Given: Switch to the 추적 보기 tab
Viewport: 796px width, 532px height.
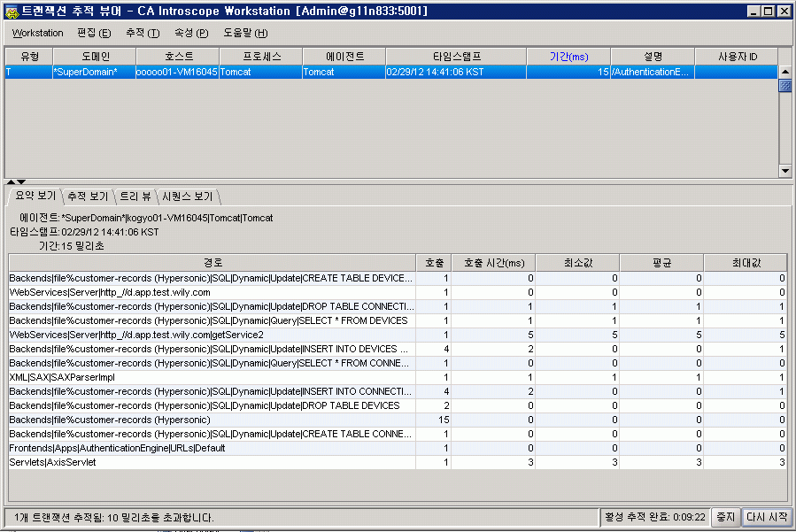Looking at the screenshot, I should point(88,196).
